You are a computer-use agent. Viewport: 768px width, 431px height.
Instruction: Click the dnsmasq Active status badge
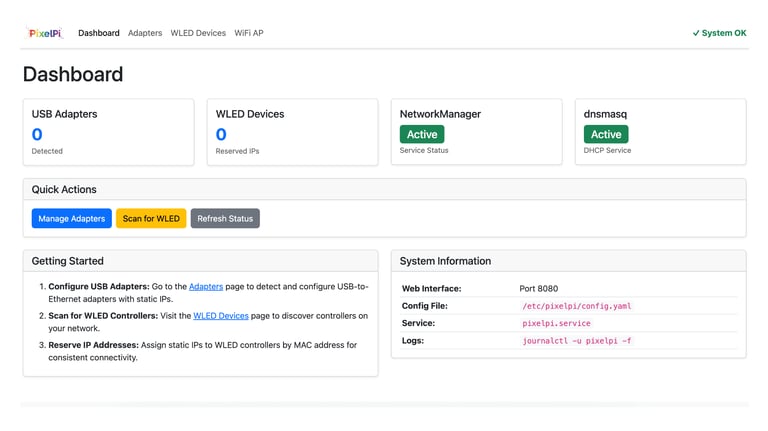coord(606,134)
